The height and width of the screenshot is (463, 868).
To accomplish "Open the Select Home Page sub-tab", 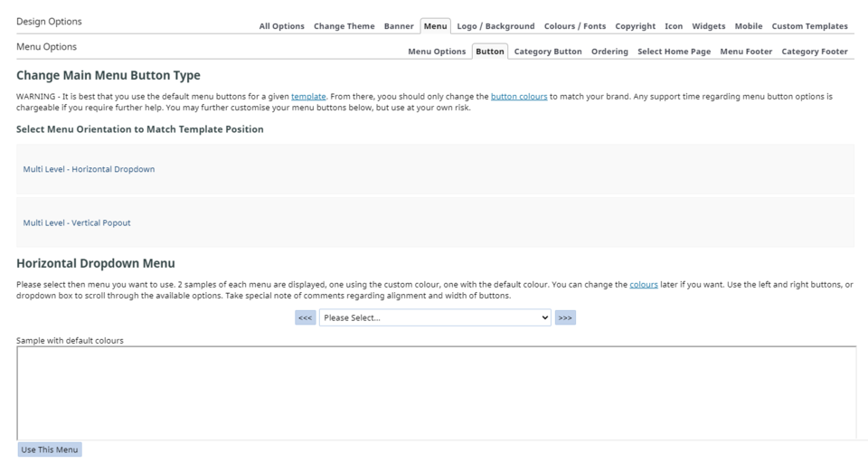I will pyautogui.click(x=674, y=52).
